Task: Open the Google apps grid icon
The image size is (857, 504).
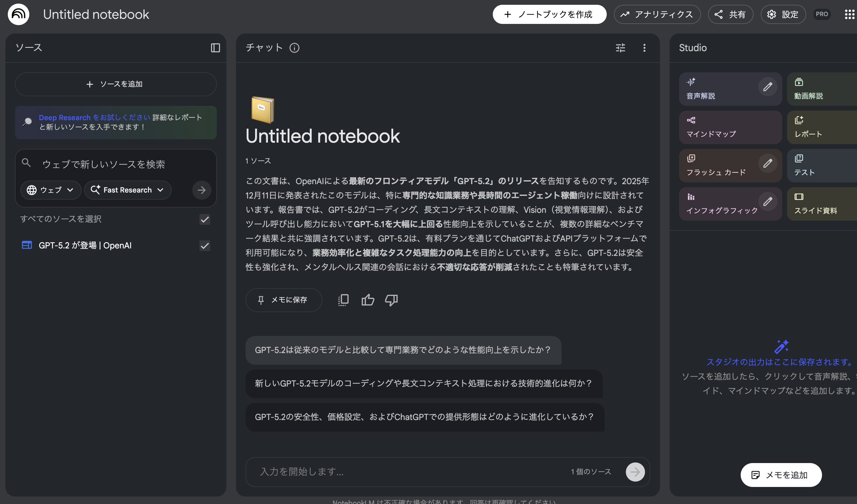Action: [850, 14]
